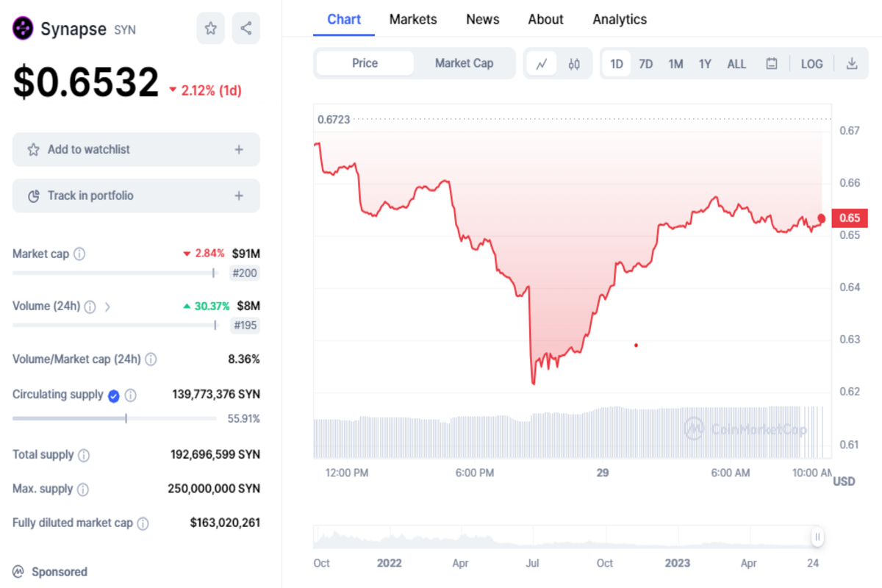Select the 7D time range

(646, 64)
